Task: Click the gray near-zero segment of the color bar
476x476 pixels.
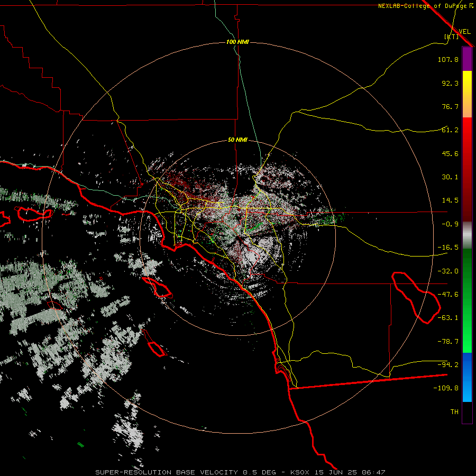Action: click(467, 235)
